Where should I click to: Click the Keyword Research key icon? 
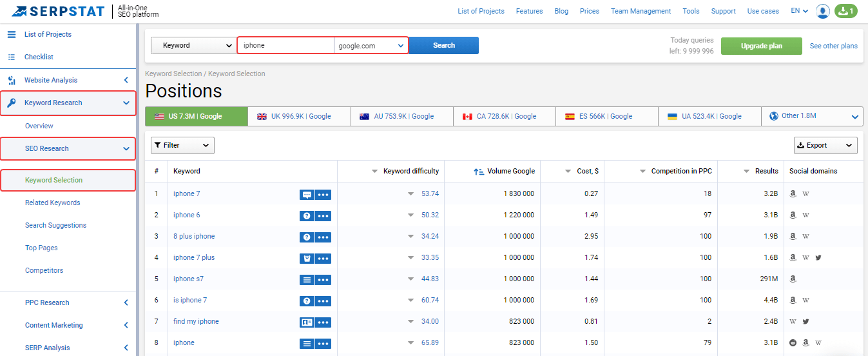[12, 103]
